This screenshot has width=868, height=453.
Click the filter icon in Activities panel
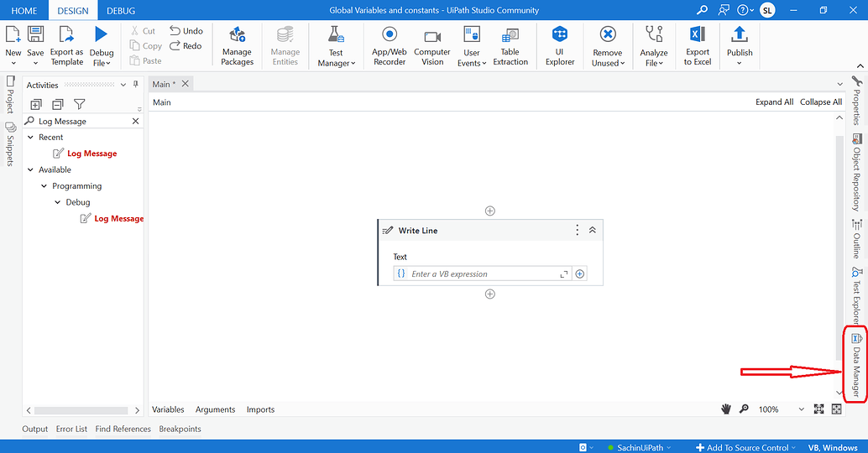pos(80,104)
